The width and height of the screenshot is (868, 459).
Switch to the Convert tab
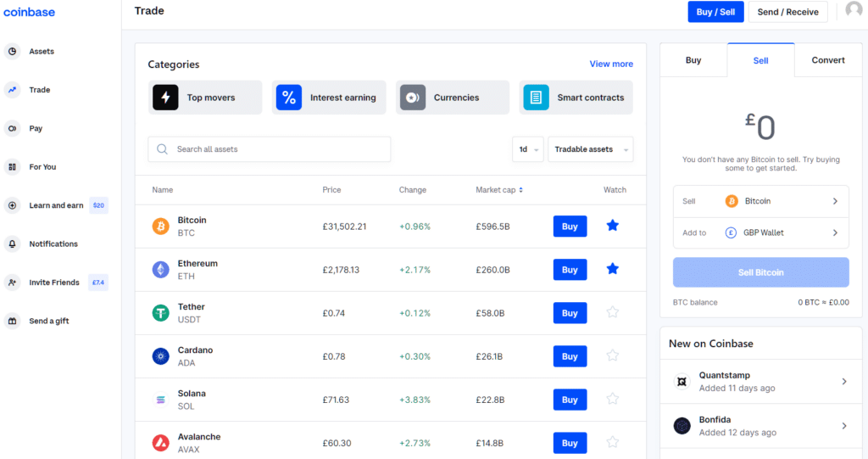828,60
